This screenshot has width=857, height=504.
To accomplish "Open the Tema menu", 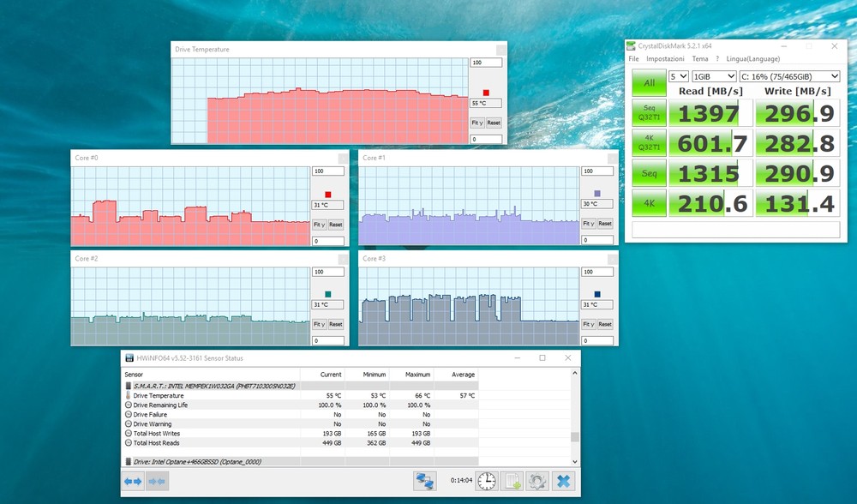I will tap(699, 59).
